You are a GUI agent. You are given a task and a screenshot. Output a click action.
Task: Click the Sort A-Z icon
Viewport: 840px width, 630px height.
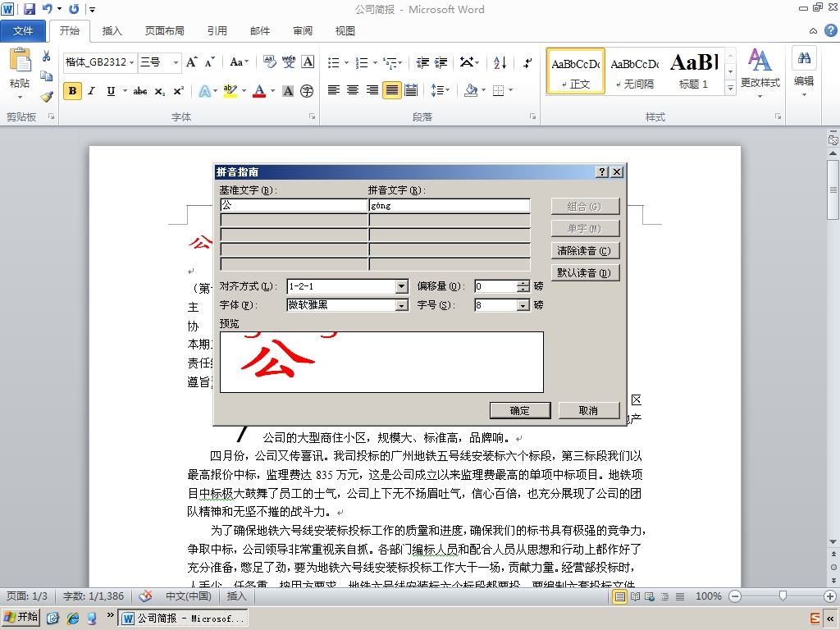click(x=500, y=62)
